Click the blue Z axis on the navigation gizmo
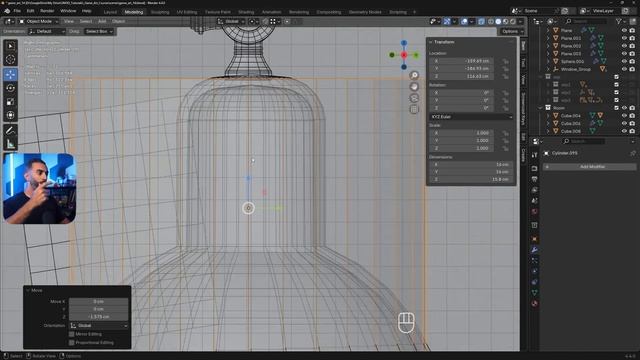The height and width of the screenshot is (360, 640). point(404,43)
